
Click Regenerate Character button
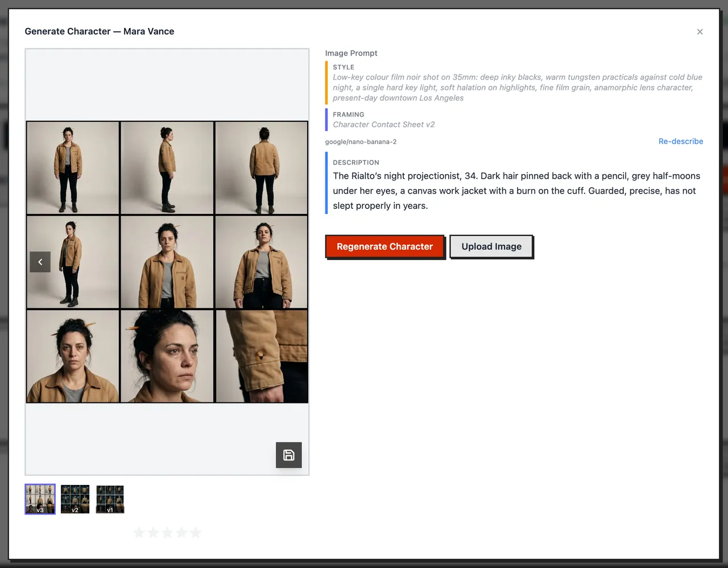pyautogui.click(x=384, y=246)
